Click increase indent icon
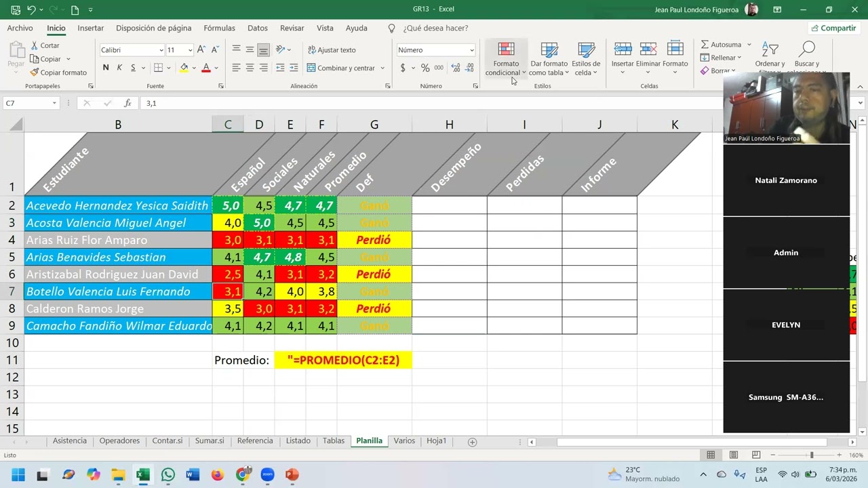The image size is (868, 488). (x=294, y=68)
